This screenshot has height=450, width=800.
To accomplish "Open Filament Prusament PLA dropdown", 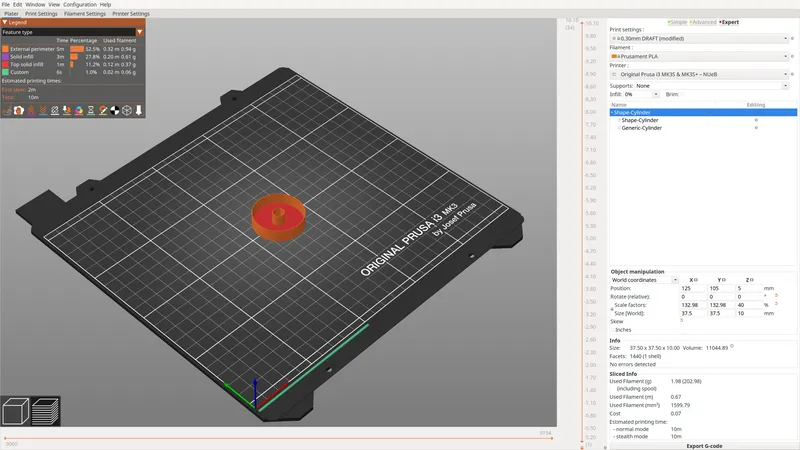I will pyautogui.click(x=699, y=56).
